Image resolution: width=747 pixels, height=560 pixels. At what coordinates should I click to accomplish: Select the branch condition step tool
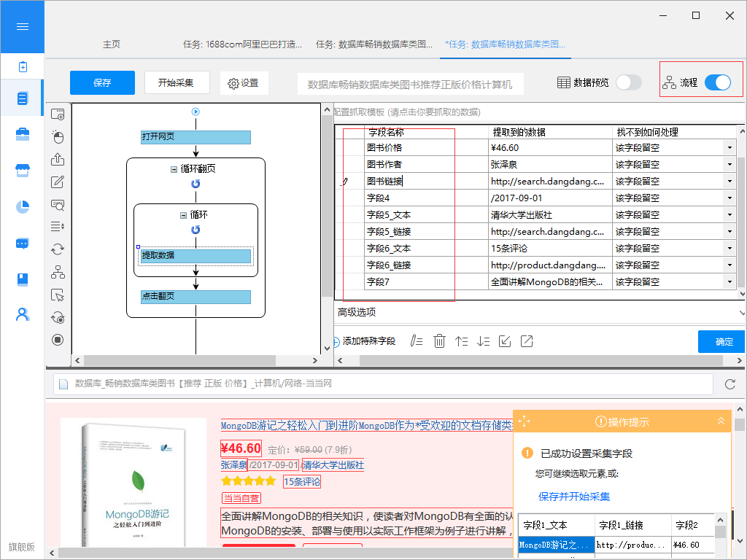click(x=58, y=272)
